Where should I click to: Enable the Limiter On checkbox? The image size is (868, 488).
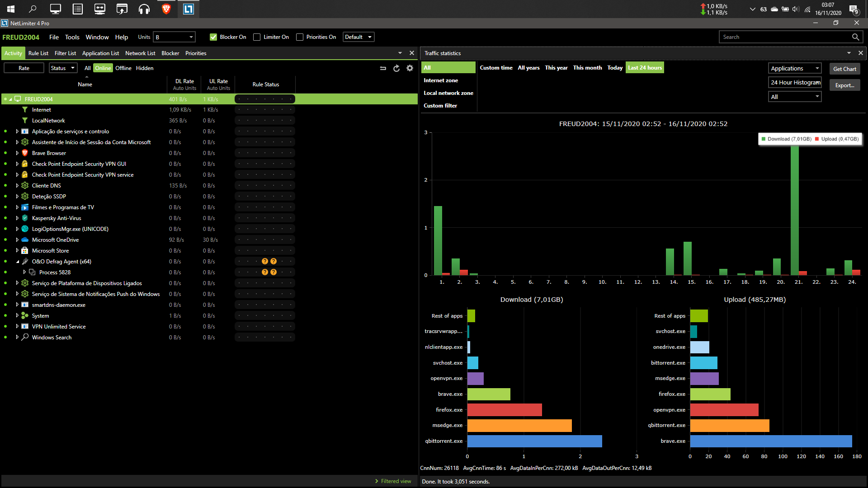[257, 37]
